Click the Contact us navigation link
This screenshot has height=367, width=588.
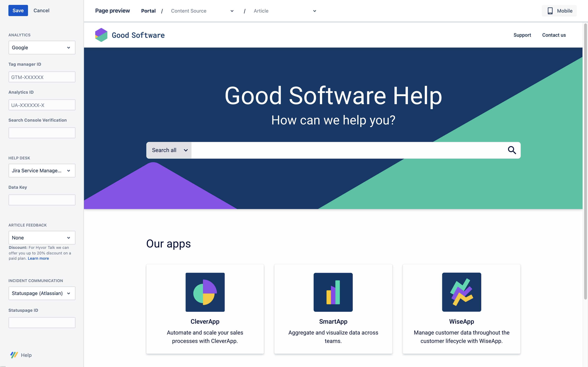click(x=554, y=35)
